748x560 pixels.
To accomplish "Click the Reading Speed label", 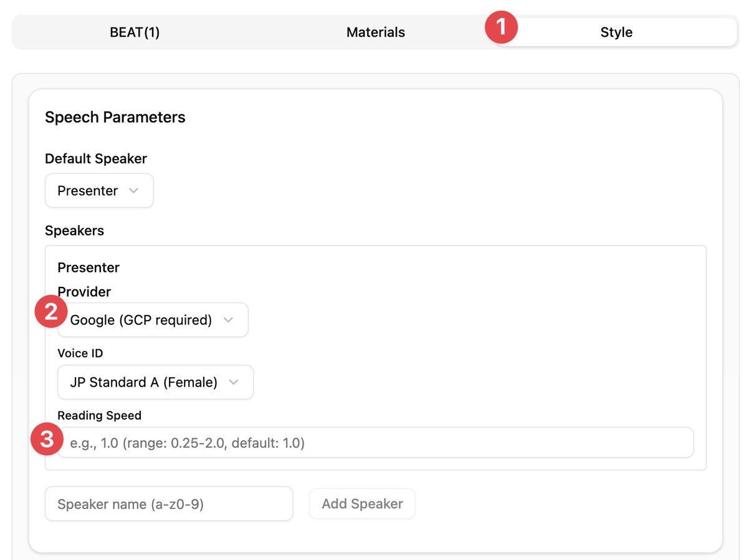I will coord(99,415).
